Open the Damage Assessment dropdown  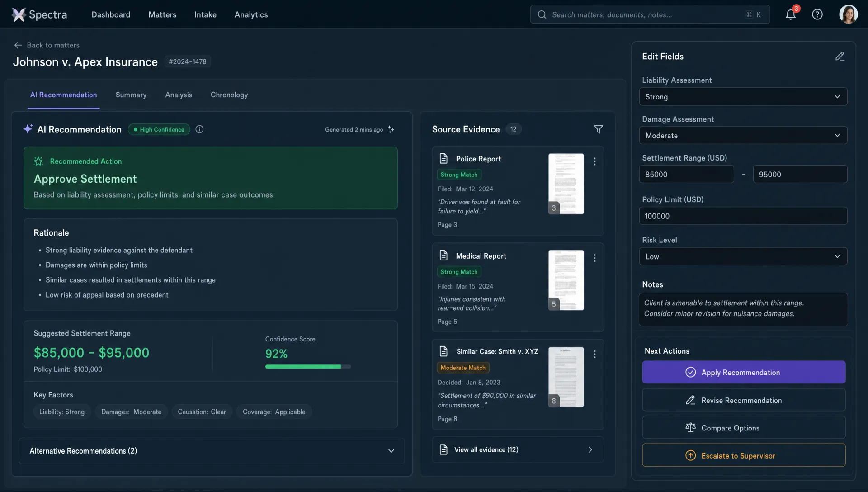(743, 136)
